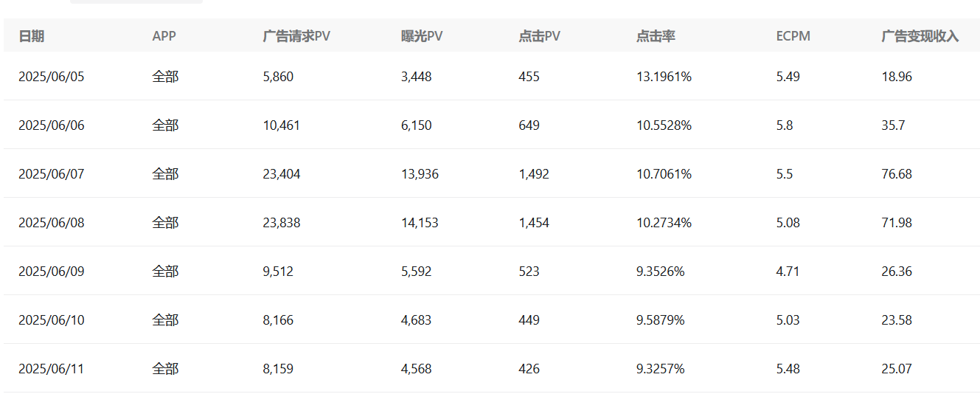
Task: Select revenue value 25.07
Action: coord(897,369)
